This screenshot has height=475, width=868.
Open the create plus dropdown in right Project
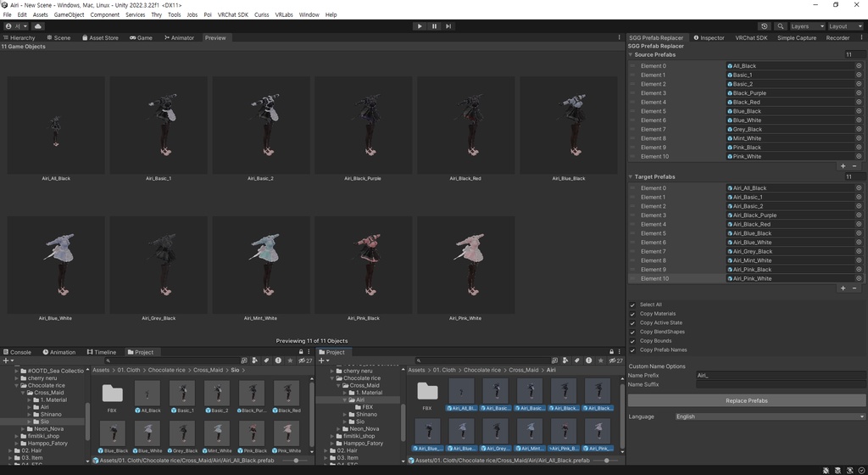pos(323,360)
